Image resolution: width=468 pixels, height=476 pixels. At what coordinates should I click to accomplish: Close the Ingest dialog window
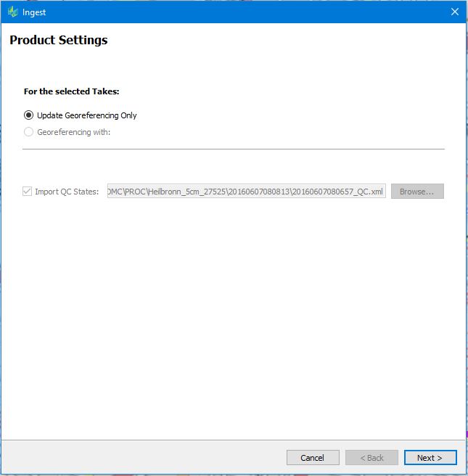click(x=454, y=12)
